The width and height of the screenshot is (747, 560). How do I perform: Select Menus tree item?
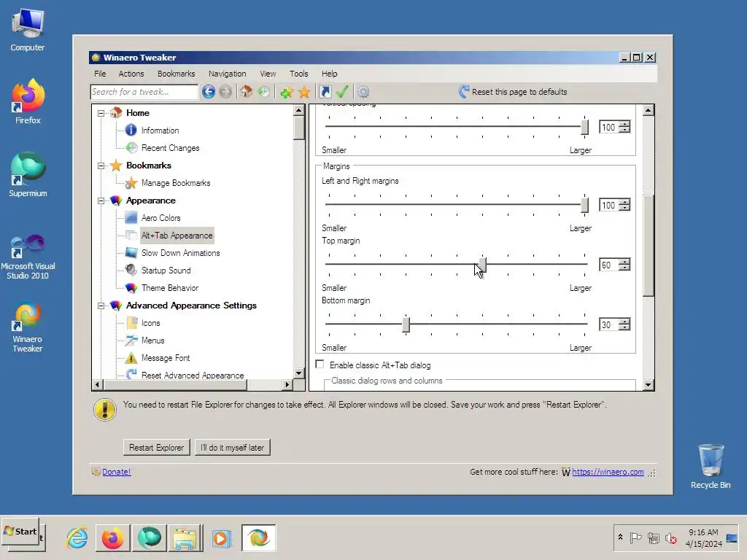click(x=152, y=341)
